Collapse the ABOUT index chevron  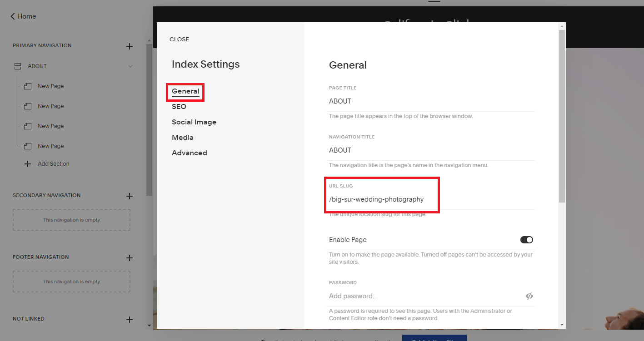tap(130, 66)
